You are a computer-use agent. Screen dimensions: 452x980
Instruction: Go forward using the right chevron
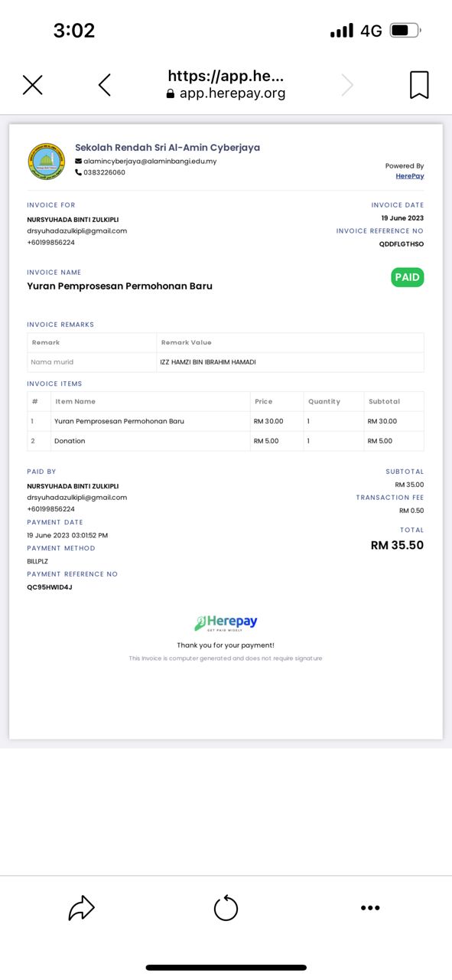point(347,85)
